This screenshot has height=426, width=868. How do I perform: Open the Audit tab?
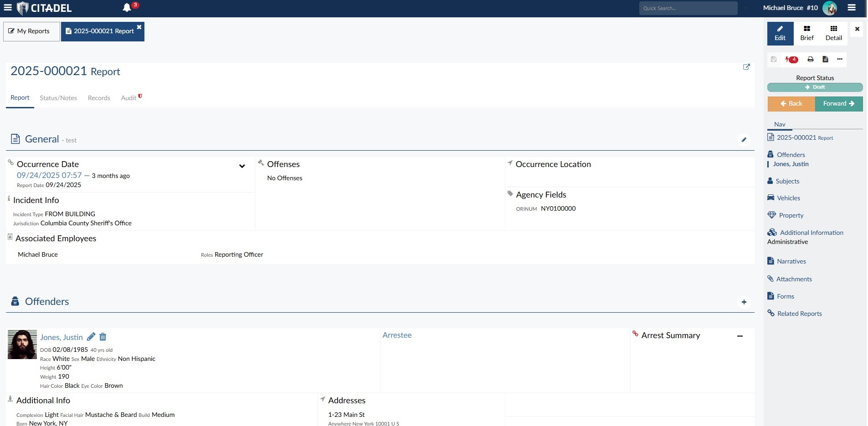click(128, 97)
